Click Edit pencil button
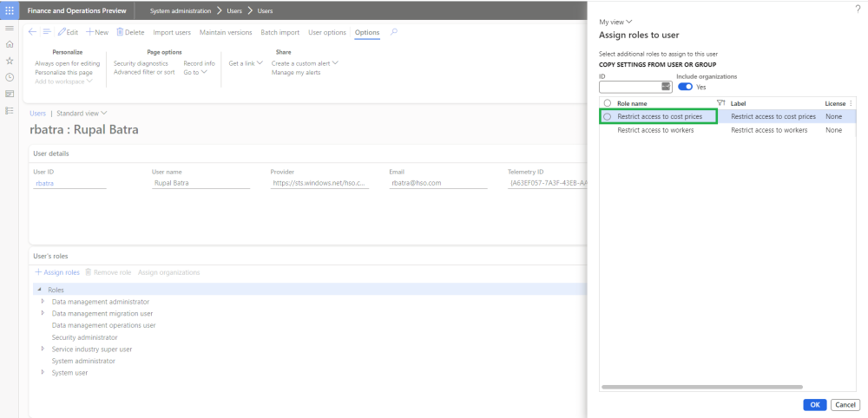Image resolution: width=868 pixels, height=418 pixels. [x=68, y=32]
